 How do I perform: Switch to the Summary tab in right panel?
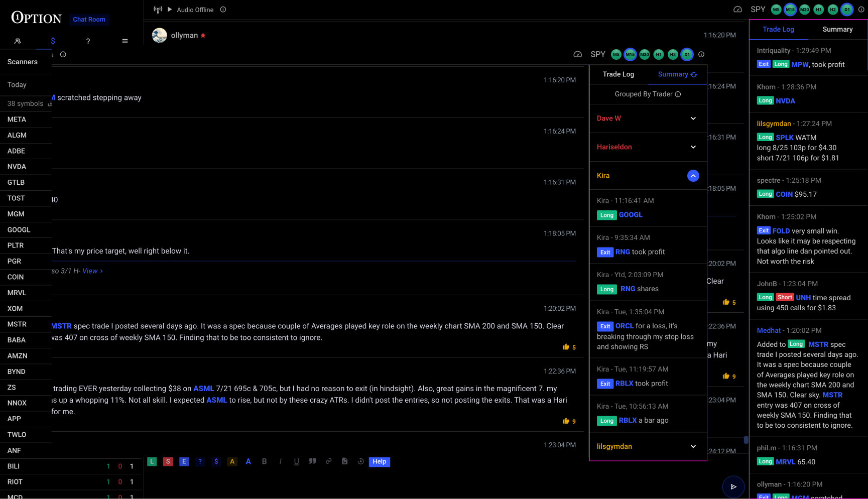tap(837, 29)
